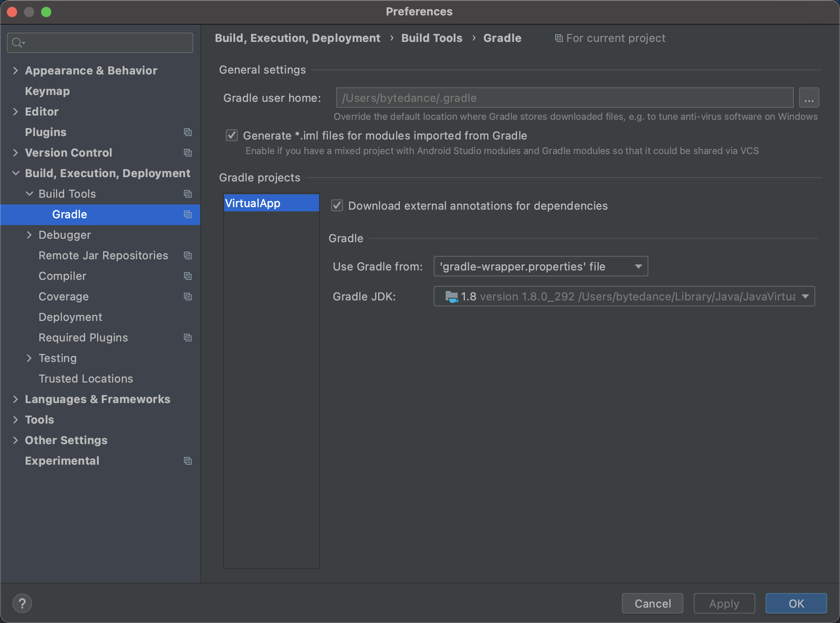This screenshot has height=623, width=840.
Task: Confirm with the OK button
Action: point(796,604)
